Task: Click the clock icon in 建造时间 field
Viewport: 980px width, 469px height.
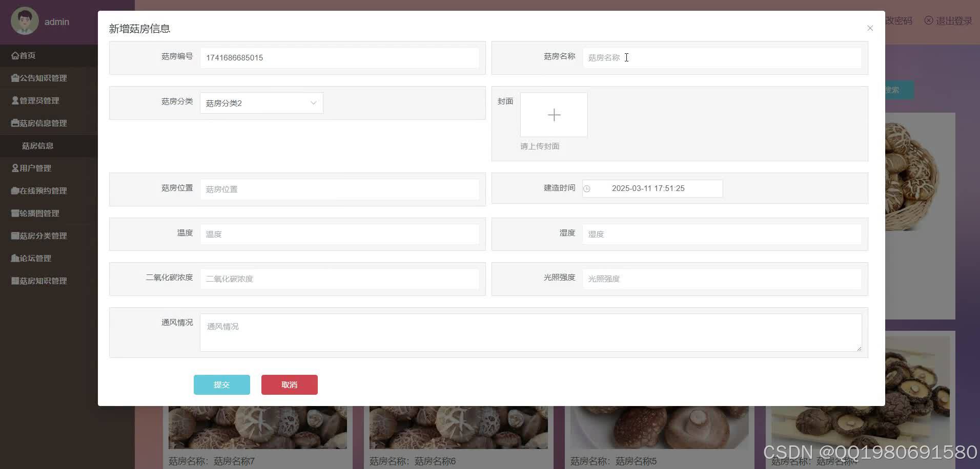Action: point(587,188)
